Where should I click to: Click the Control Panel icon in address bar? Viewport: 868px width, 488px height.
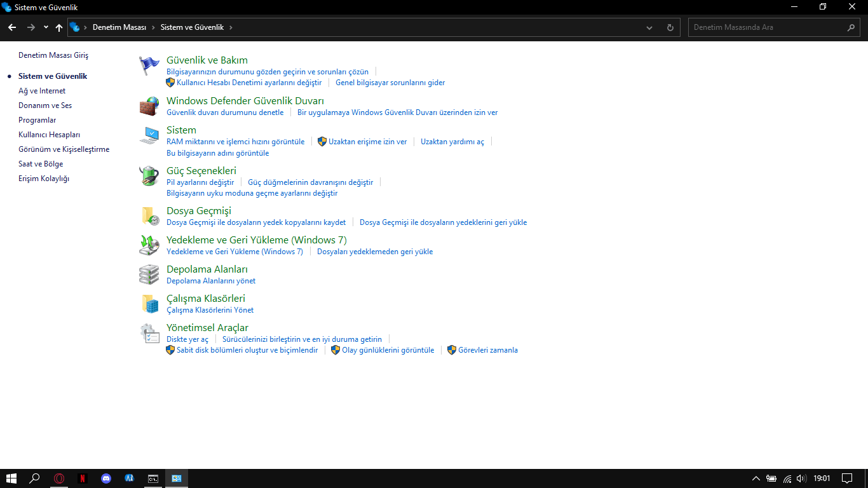(75, 27)
